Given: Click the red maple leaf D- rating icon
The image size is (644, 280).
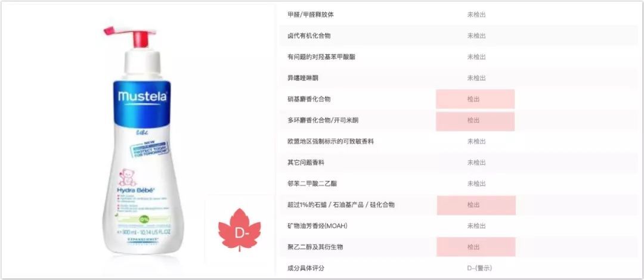Looking at the screenshot, I should 239,230.
